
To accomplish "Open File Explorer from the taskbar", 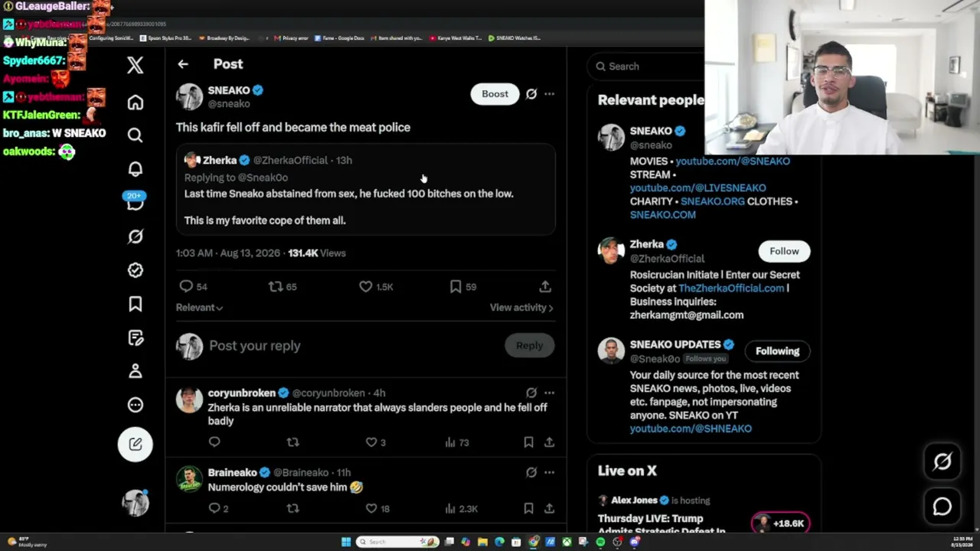I will (x=482, y=542).
